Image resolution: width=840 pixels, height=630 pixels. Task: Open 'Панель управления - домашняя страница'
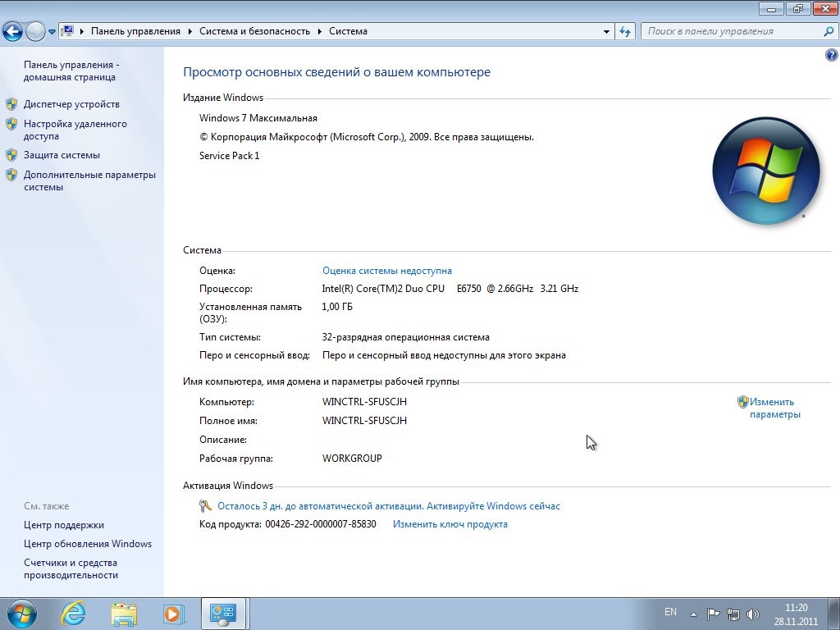click(x=72, y=71)
